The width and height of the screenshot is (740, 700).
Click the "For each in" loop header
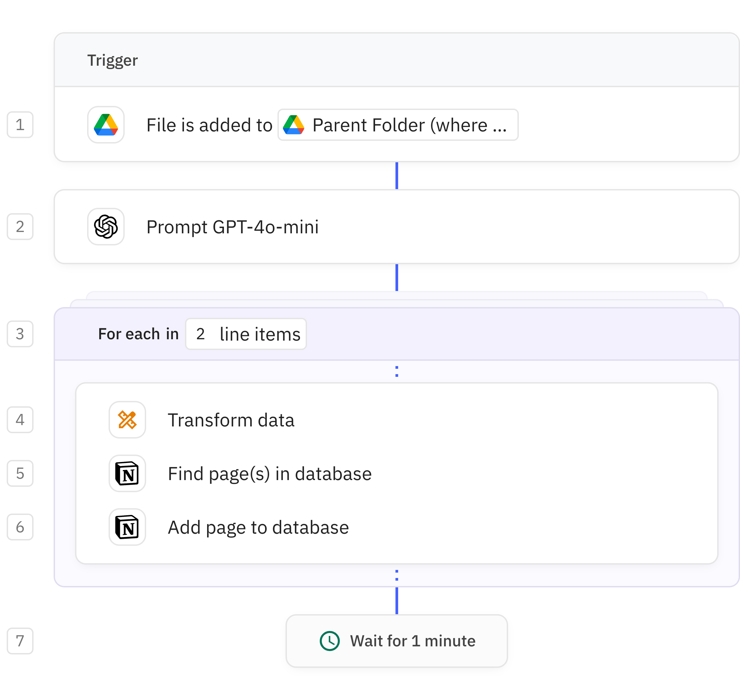[138, 334]
